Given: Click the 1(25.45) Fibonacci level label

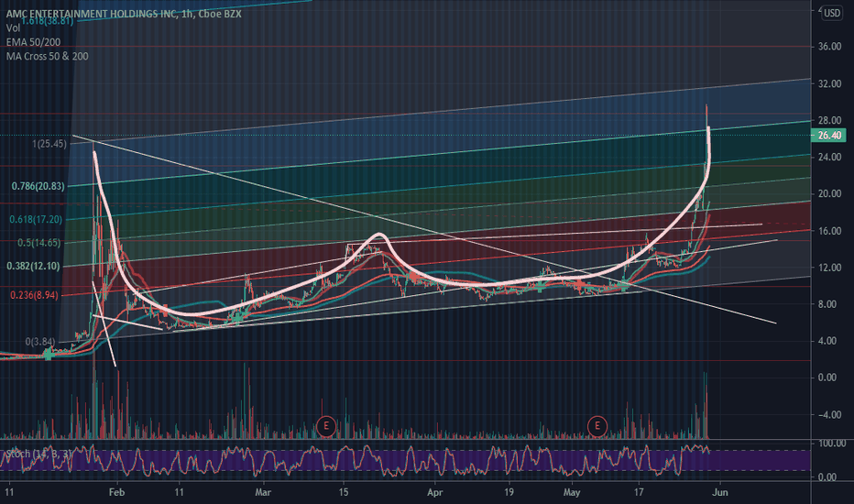Looking at the screenshot, I should [x=49, y=144].
